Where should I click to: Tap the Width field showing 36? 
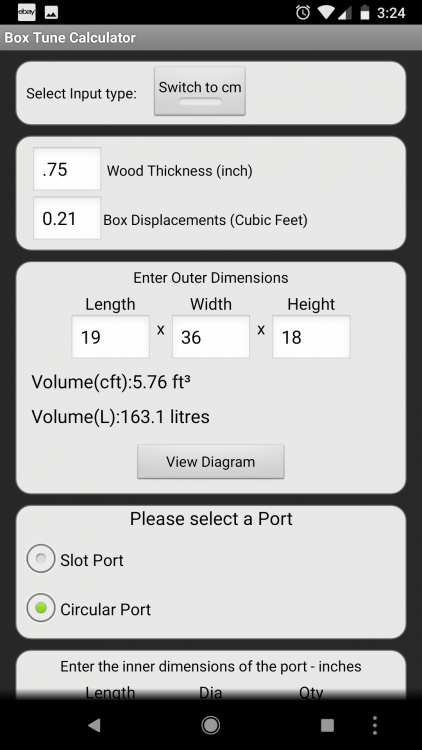(x=211, y=337)
